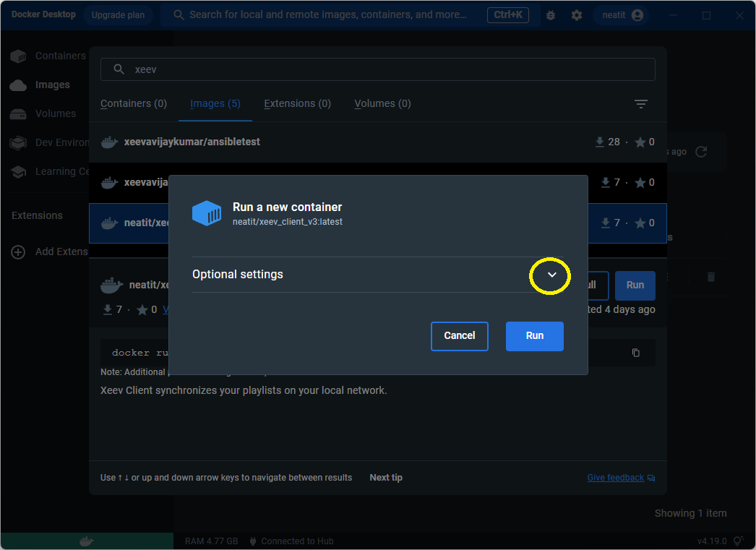The width and height of the screenshot is (756, 550).
Task: Click the Docker whale icon in status bar
Action: coord(86,541)
